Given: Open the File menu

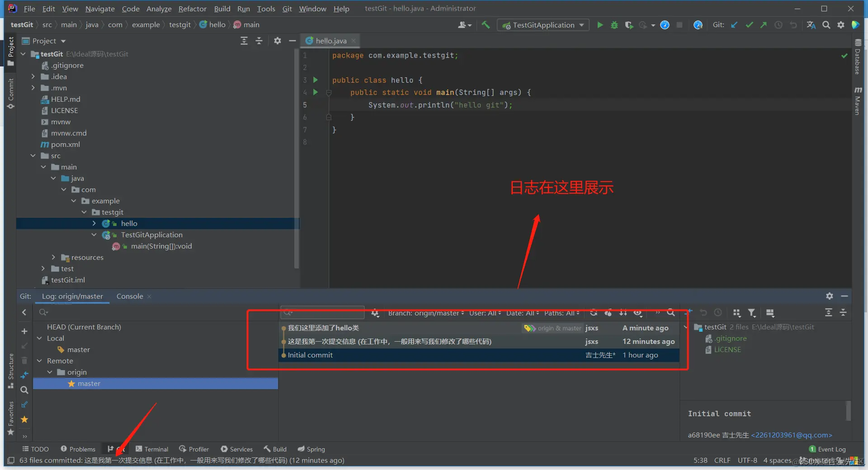Looking at the screenshot, I should tap(29, 9).
